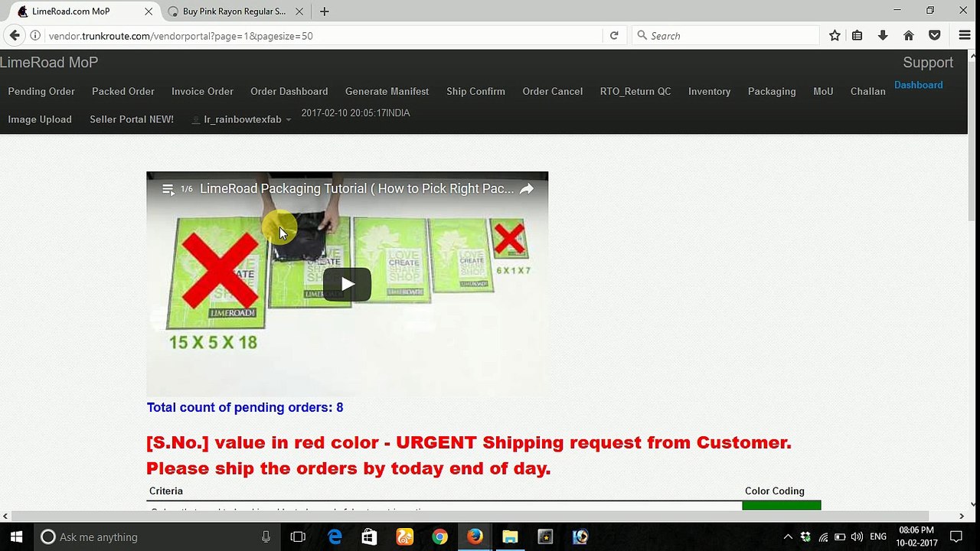Show site information icon in address bar

[x=35, y=35]
